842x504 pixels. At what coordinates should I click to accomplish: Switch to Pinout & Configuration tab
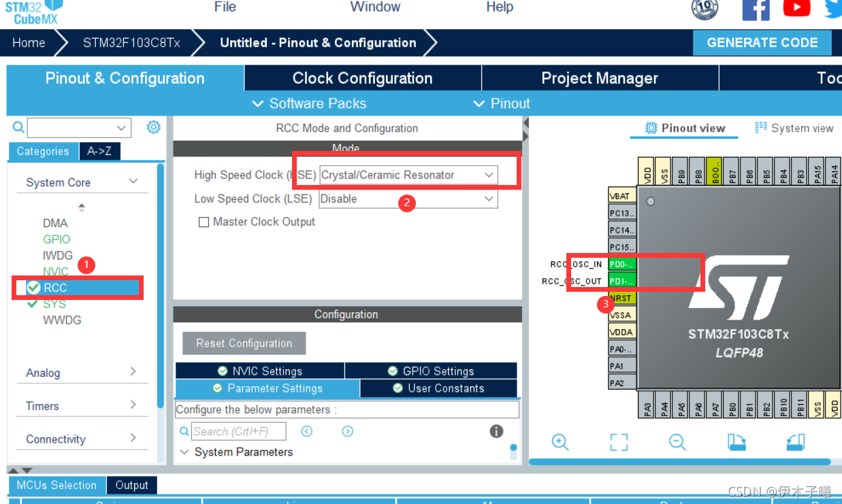pyautogui.click(x=125, y=78)
